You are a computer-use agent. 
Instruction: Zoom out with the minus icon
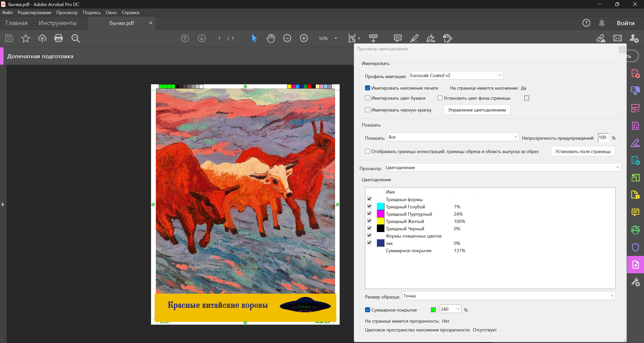coord(287,38)
